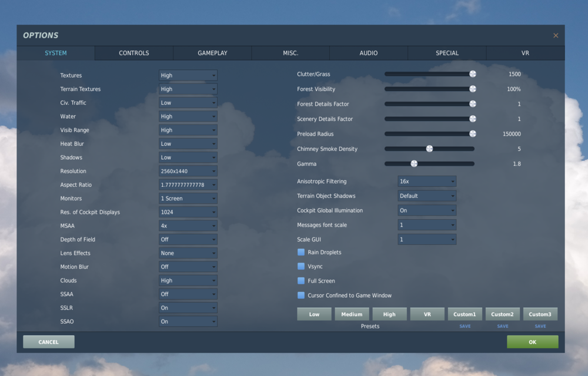Switch to the CONTROLS tab
Viewport: 588px width, 376px height.
click(133, 53)
